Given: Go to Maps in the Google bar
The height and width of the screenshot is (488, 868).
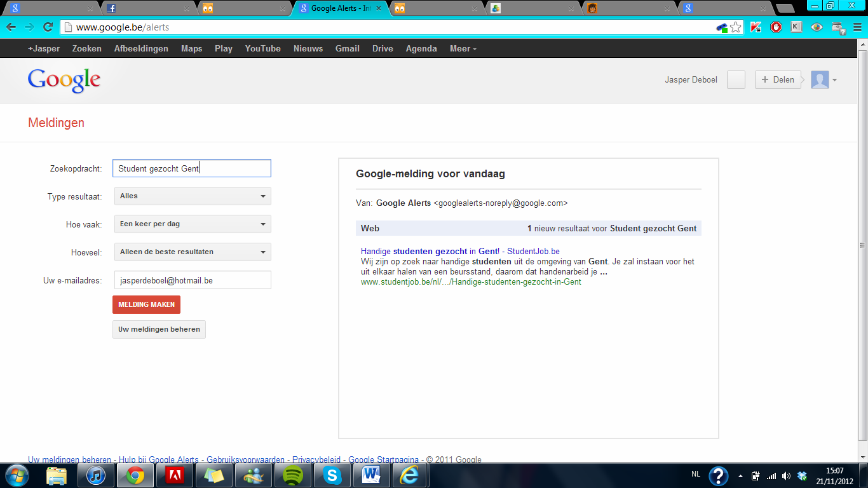Looking at the screenshot, I should point(191,48).
